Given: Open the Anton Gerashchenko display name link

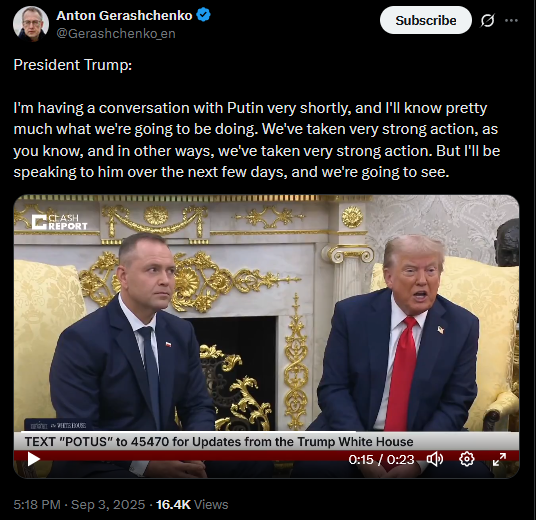Looking at the screenshot, I should point(124,15).
